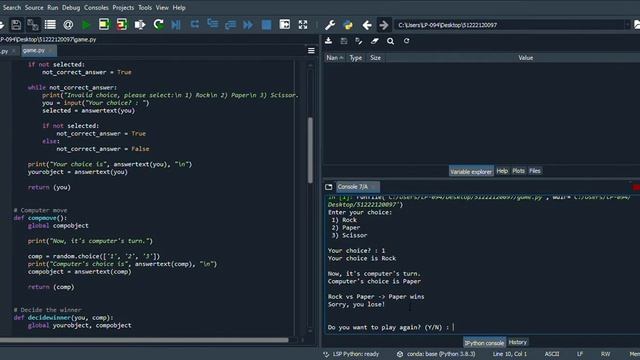Viewport: 640px width, 360px height.
Task: Click the debug step over icon
Action: [195, 25]
